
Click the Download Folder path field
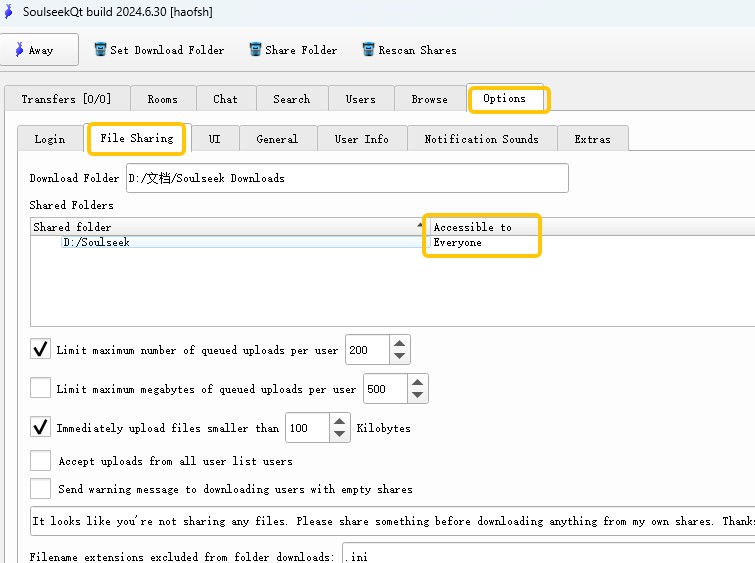coord(347,178)
